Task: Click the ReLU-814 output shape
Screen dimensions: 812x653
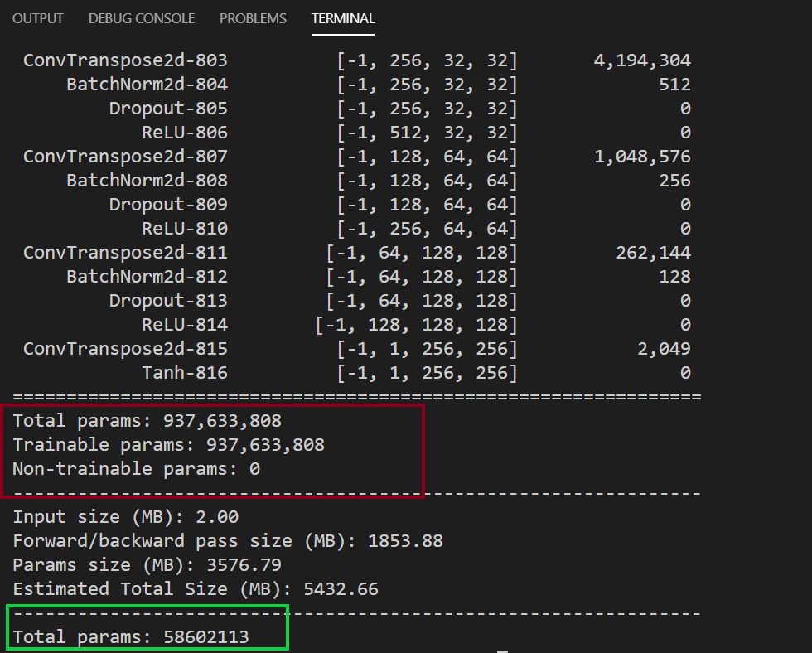Action: (416, 325)
